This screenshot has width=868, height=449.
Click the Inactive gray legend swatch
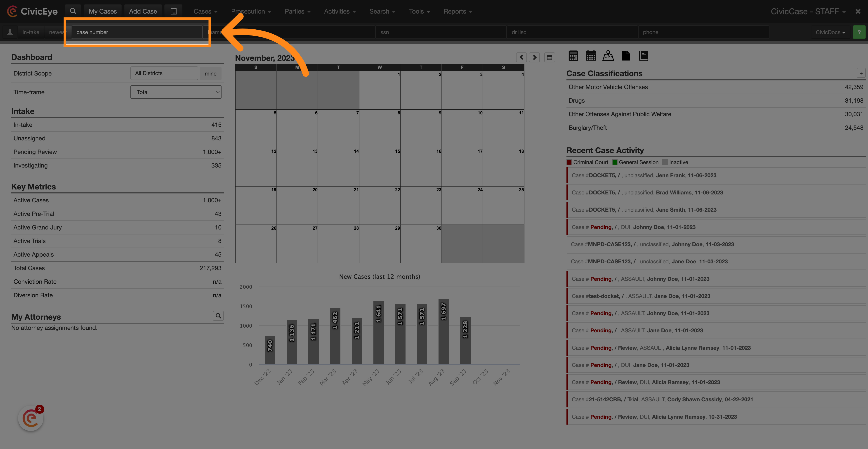coord(665,162)
